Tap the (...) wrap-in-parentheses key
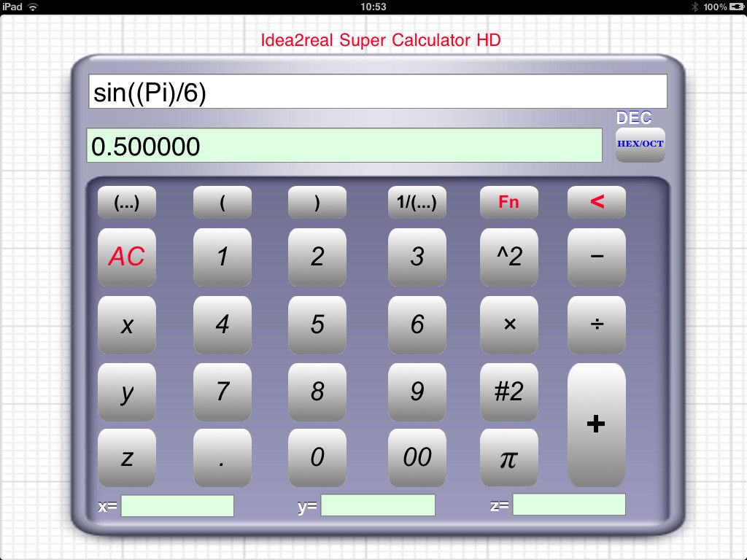 [x=127, y=203]
